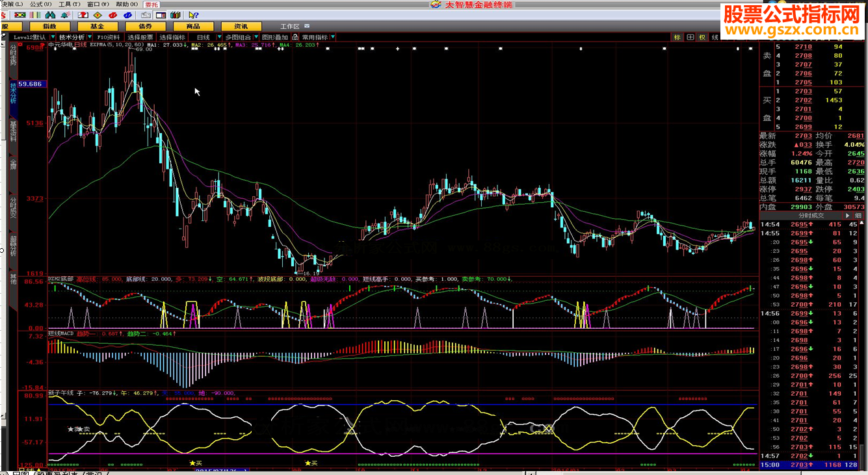Click the yellow diamond icon in toolbar
Image resolution: width=868 pixels, height=475 pixels.
pyautogui.click(x=98, y=15)
